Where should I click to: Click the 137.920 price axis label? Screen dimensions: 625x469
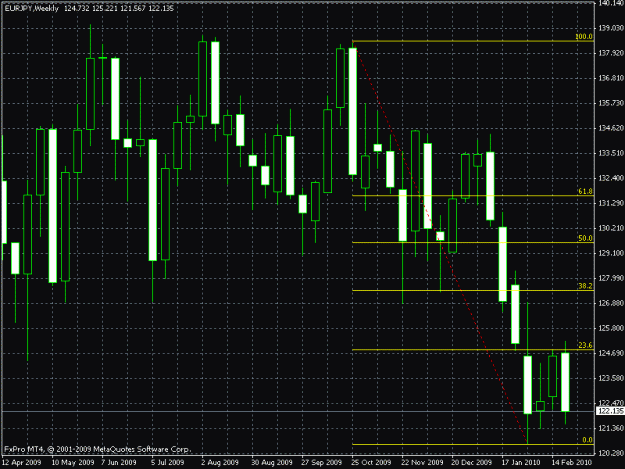pyautogui.click(x=611, y=53)
